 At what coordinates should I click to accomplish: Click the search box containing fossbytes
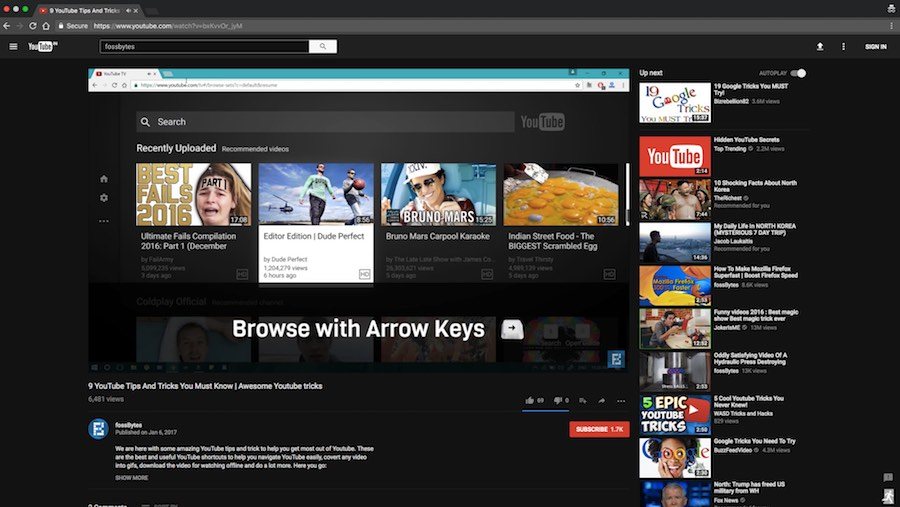click(204, 46)
